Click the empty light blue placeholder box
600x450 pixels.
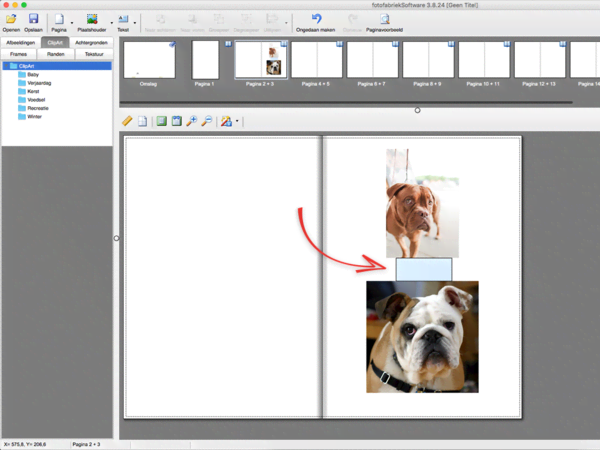[424, 269]
